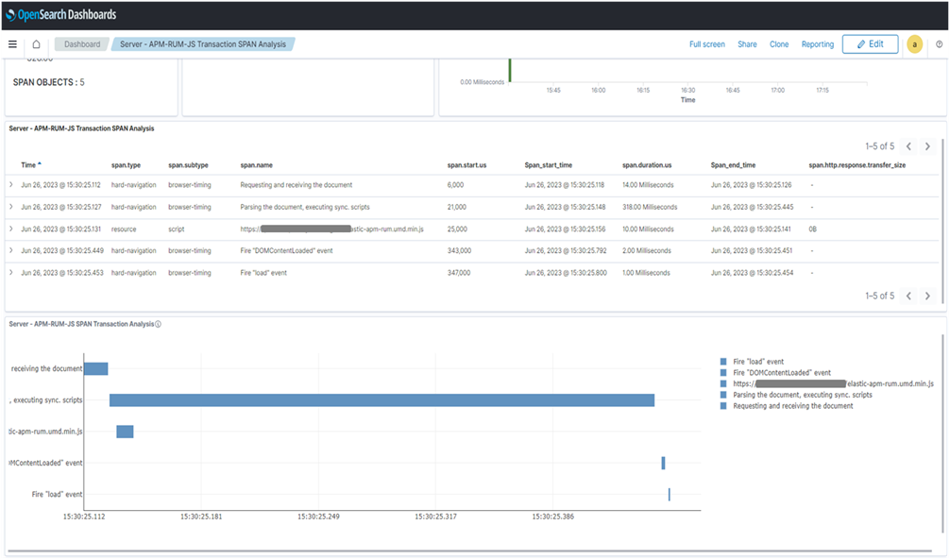This screenshot has height=560, width=950.
Task: Click the Edit button
Action: pyautogui.click(x=870, y=44)
